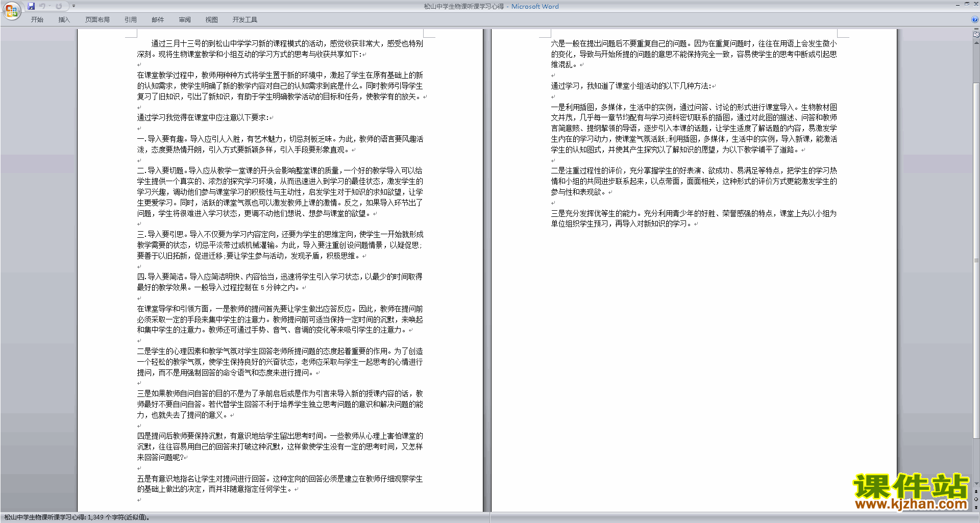Click the paragraph starting 一是利用插图，多媒体
Viewport: 980px width, 523px height.
point(694,129)
